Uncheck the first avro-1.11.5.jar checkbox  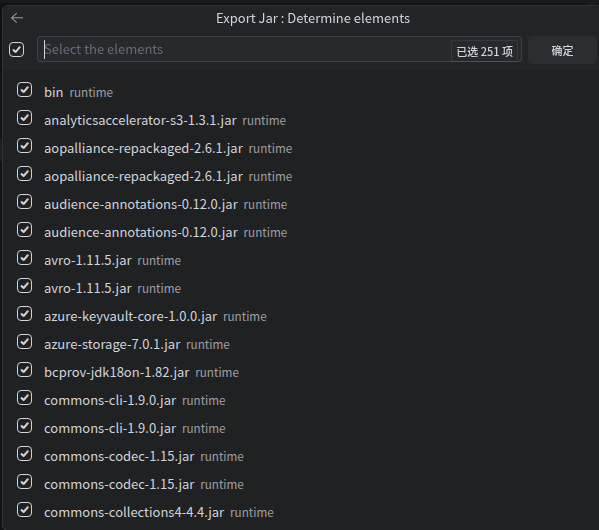[x=24, y=258]
